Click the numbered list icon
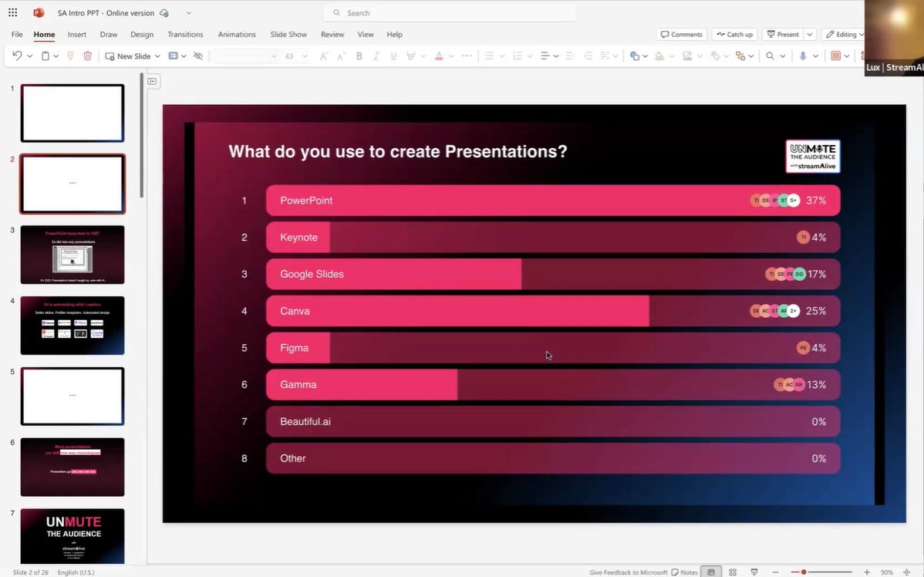Viewport: 924px width, 577px height. (x=518, y=56)
